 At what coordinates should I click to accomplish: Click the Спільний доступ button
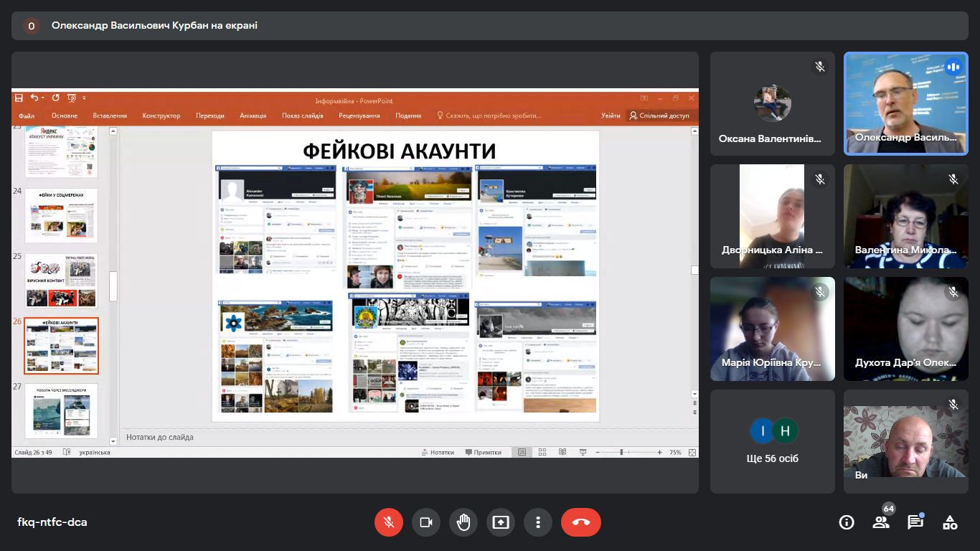tap(661, 115)
